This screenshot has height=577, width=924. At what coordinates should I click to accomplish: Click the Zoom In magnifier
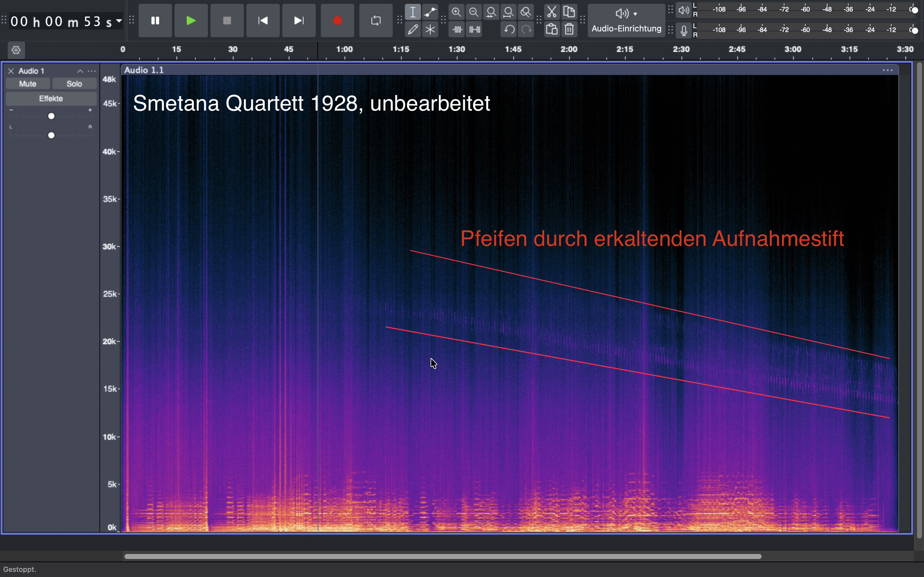456,12
